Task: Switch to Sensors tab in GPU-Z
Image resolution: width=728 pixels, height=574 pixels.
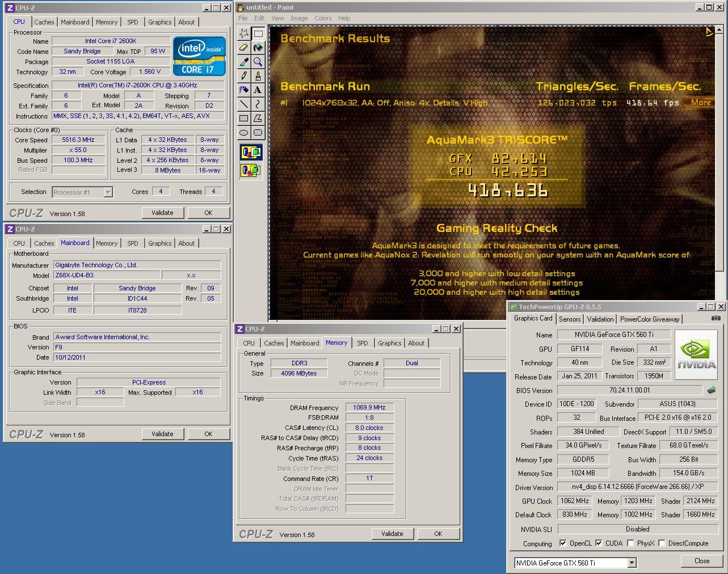Action: [570, 319]
